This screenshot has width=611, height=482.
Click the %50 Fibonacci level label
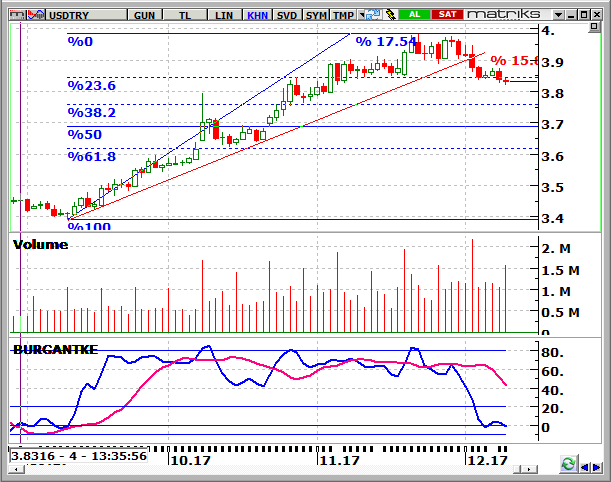(85, 134)
